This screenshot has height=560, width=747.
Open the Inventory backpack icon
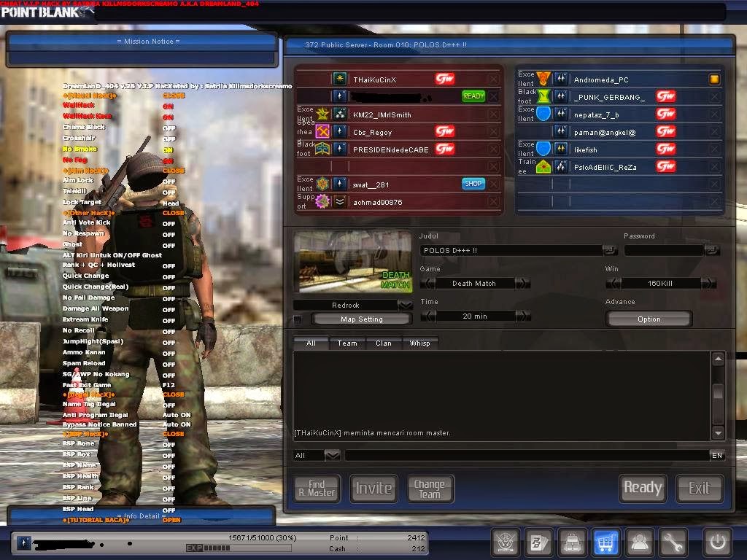click(x=572, y=542)
